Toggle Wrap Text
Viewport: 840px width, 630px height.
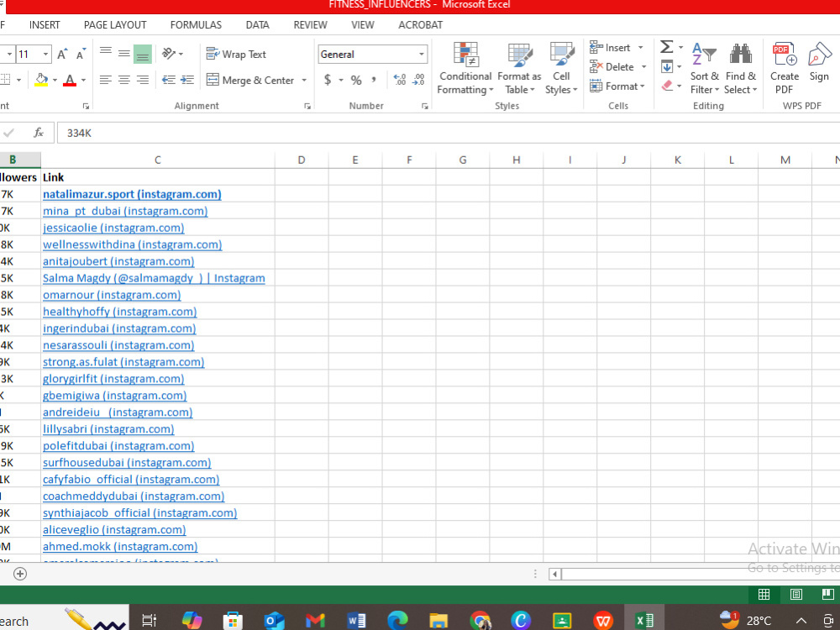coord(236,54)
